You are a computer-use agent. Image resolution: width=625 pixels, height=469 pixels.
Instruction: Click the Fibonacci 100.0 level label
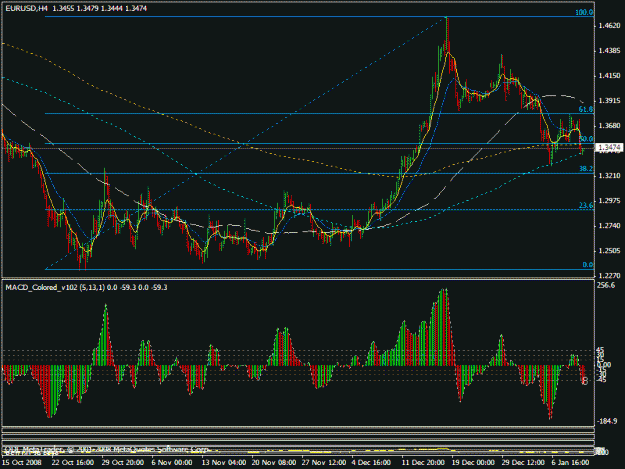[584, 12]
